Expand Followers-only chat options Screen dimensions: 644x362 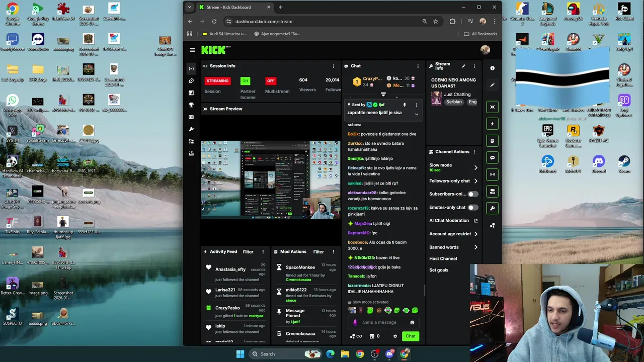coord(475,181)
